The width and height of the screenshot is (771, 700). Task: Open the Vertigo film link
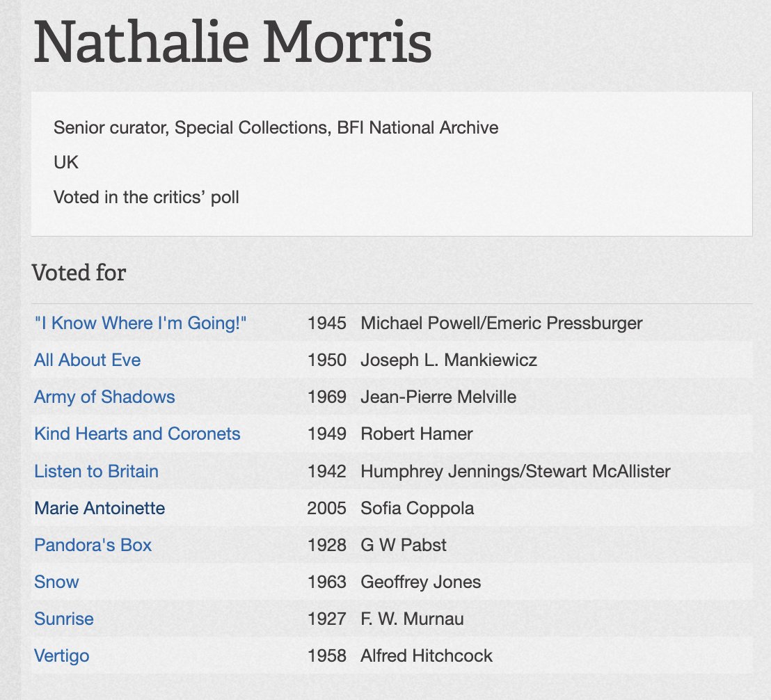[x=62, y=655]
